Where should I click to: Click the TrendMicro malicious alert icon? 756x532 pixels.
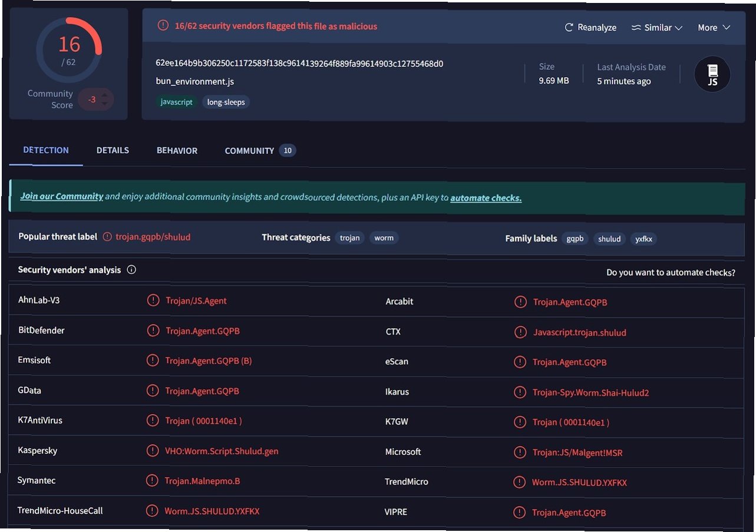tap(519, 483)
